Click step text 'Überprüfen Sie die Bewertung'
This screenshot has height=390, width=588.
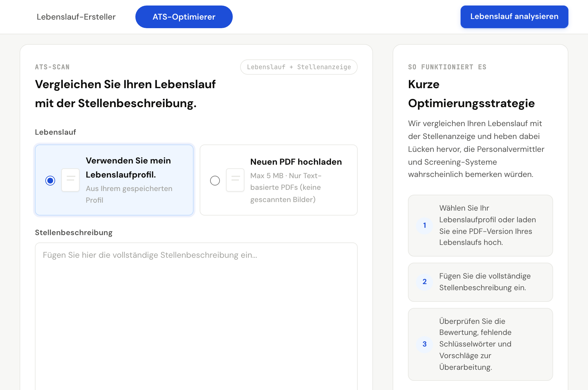click(x=475, y=327)
